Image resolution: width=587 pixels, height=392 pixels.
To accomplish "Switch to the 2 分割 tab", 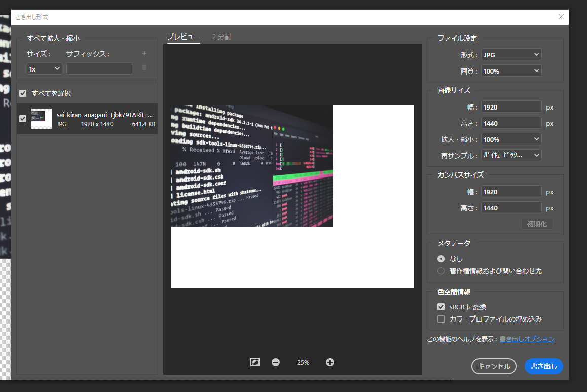I will pyautogui.click(x=222, y=37).
